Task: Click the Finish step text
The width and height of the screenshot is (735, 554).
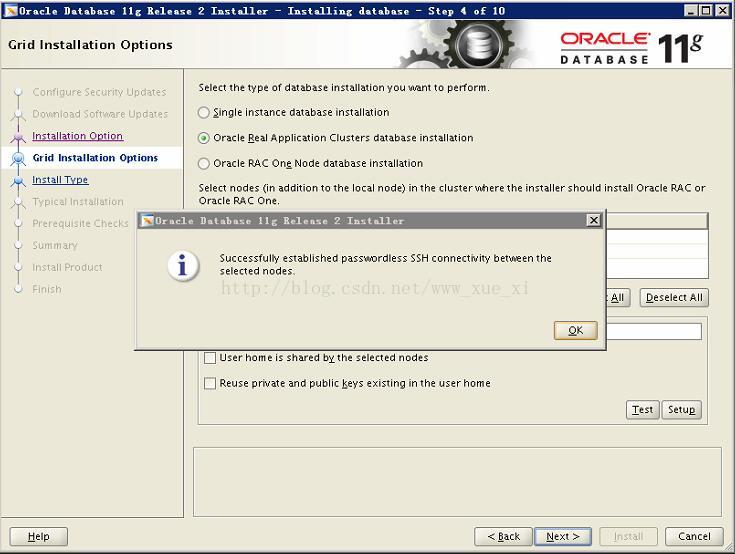Action: click(46, 289)
